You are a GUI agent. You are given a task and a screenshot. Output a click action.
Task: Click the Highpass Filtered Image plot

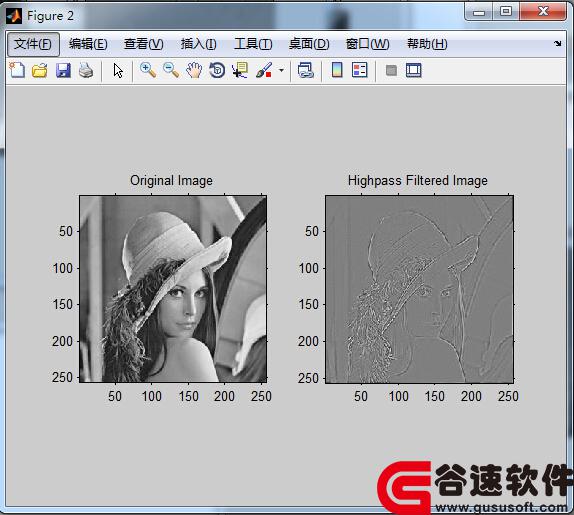point(420,289)
